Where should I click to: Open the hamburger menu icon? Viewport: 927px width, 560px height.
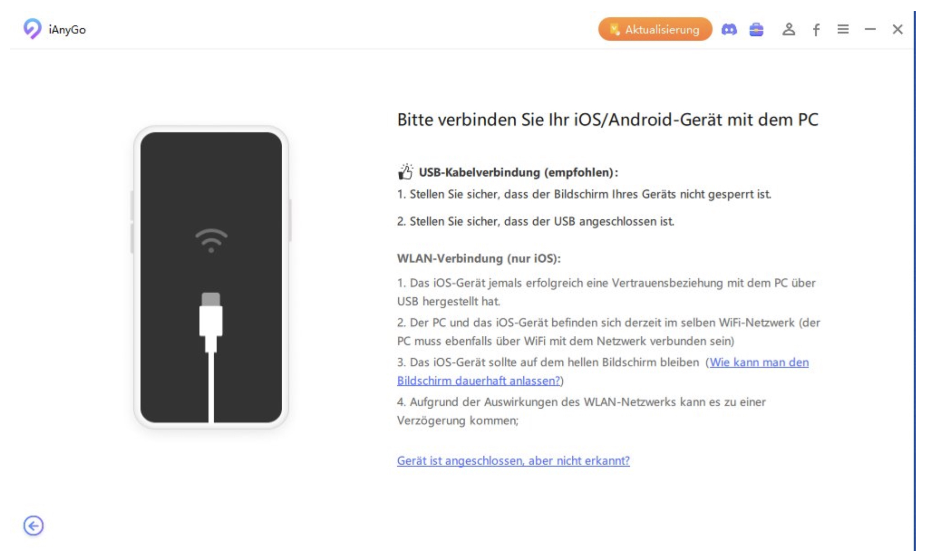(x=843, y=29)
